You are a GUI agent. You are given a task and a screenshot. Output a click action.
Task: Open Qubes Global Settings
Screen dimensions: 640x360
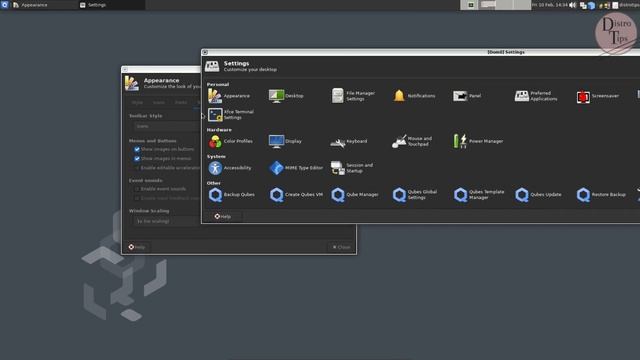[x=415, y=195]
